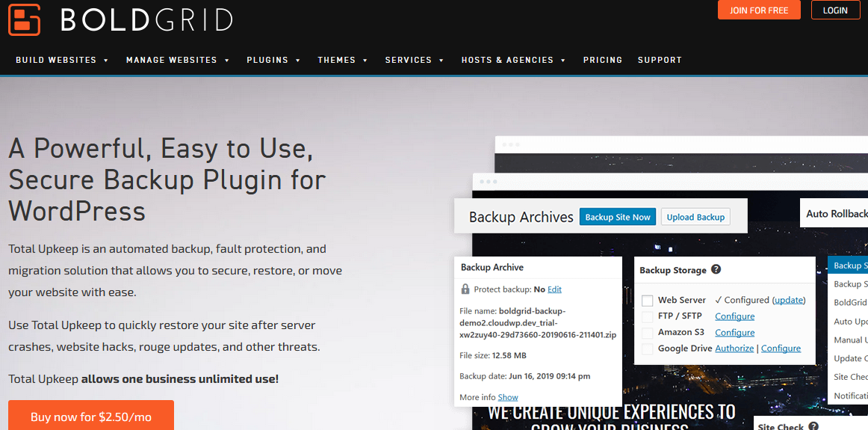Expand the Build Websites dropdown menu
This screenshot has width=868, height=430.
coord(62,60)
